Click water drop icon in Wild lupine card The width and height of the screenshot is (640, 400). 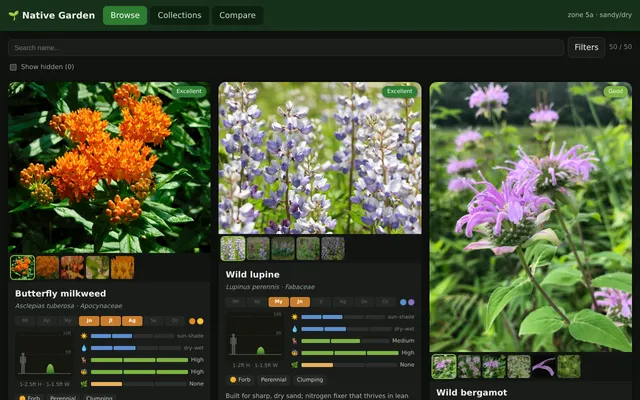[295, 329]
